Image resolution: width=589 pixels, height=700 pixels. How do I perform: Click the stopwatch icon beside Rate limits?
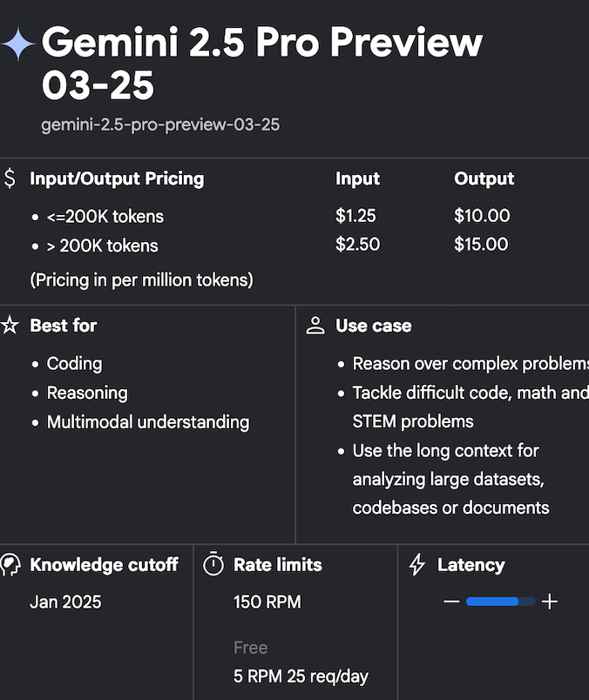[213, 564]
